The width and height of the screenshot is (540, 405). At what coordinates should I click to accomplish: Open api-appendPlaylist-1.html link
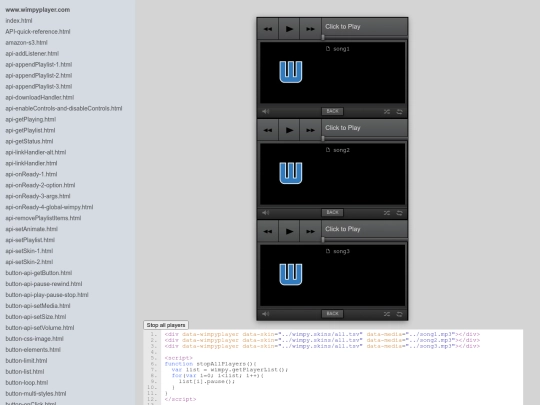pyautogui.click(x=39, y=64)
